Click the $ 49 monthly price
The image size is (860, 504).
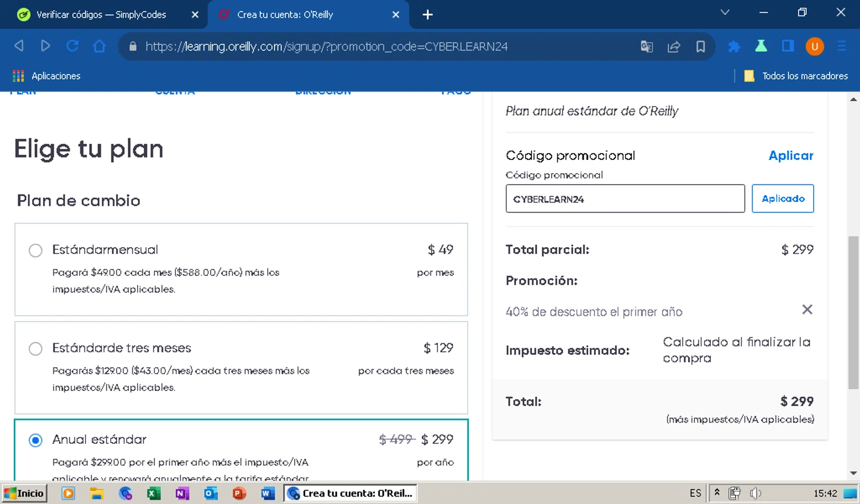pyautogui.click(x=440, y=249)
